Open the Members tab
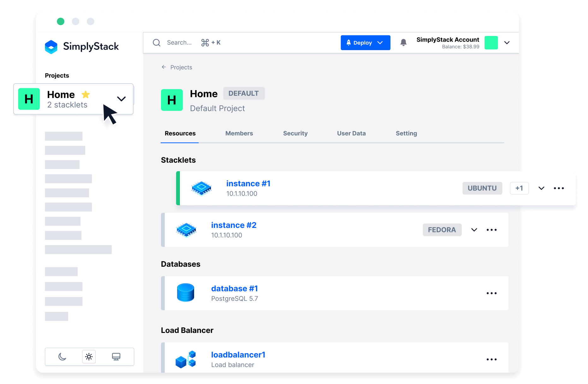The image size is (588, 384). 239,133
